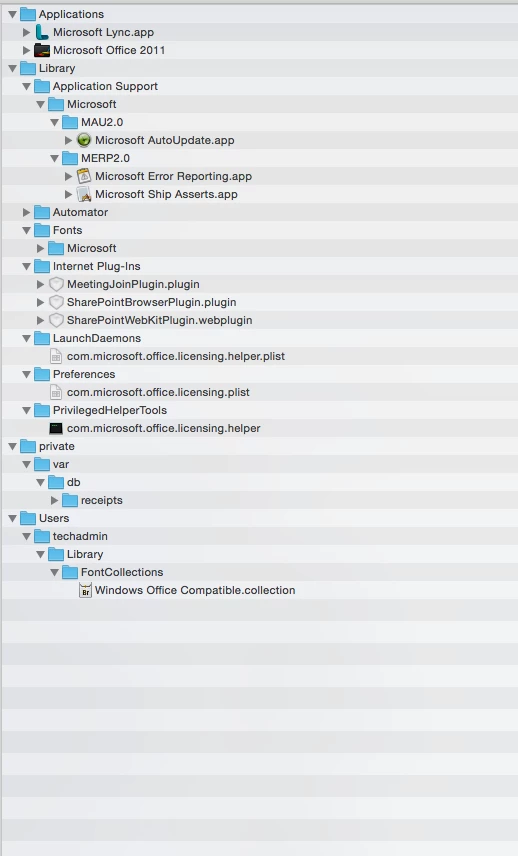Click the green Microsoft AutoUpdate.app icon
Viewport: 518px width, 856px height.
pyautogui.click(x=84, y=140)
